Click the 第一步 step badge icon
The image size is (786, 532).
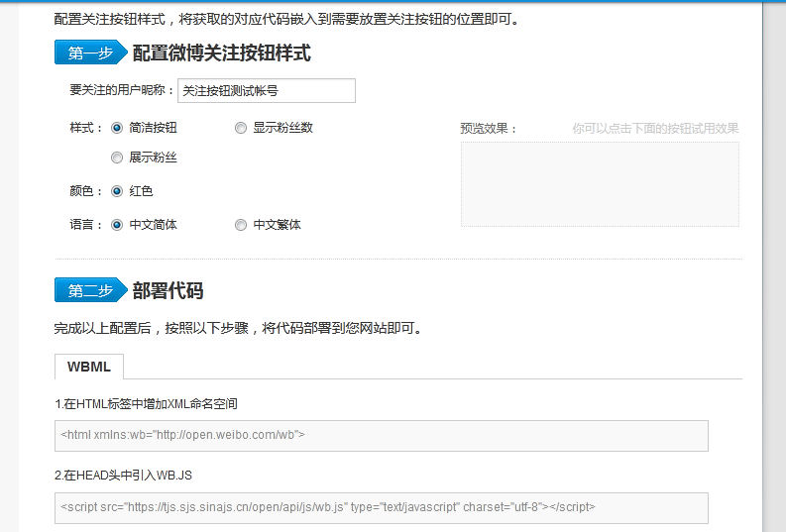pyautogui.click(x=90, y=53)
